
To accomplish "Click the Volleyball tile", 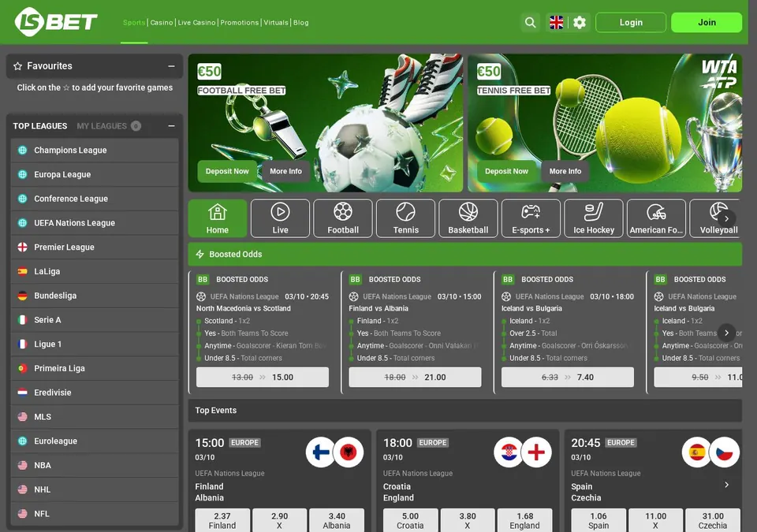I will click(714, 218).
